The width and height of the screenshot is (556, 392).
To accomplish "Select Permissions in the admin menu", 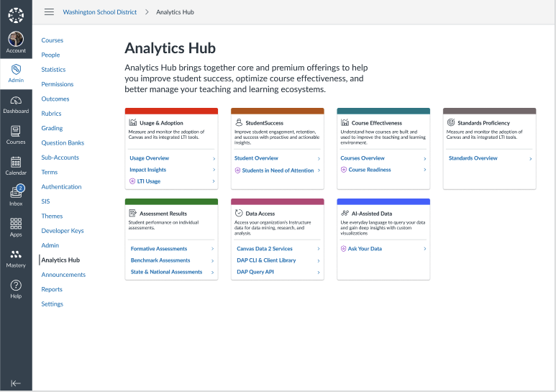I will click(x=58, y=84).
